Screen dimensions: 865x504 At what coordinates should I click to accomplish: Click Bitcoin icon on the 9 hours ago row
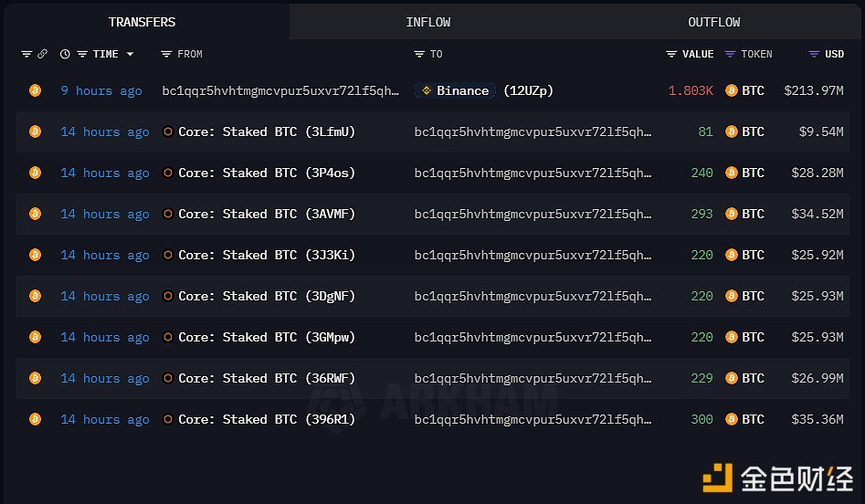coord(35,90)
